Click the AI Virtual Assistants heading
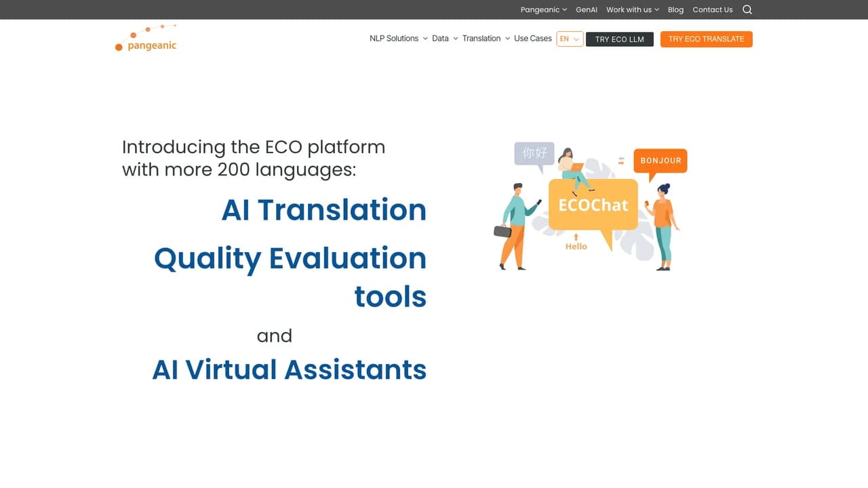Screen dimensions: 868x488 pos(290,369)
